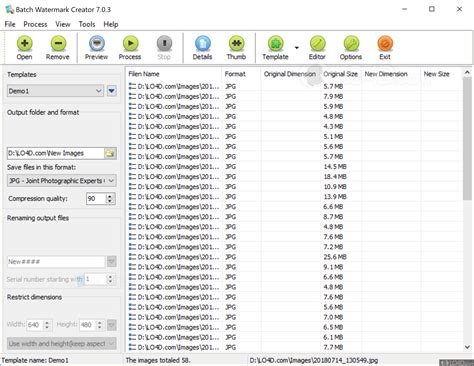Screen dimensions: 474x366
Task: Select the file row sized 6.1 MB
Action: point(295,337)
